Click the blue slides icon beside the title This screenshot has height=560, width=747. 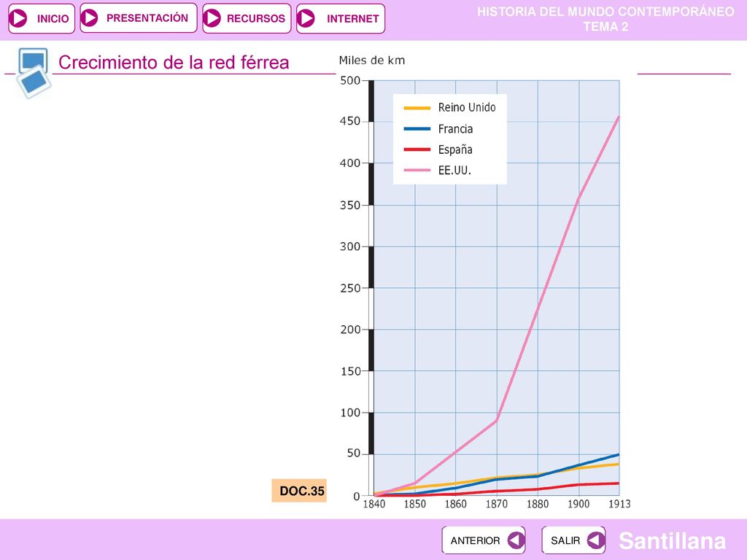(x=33, y=72)
